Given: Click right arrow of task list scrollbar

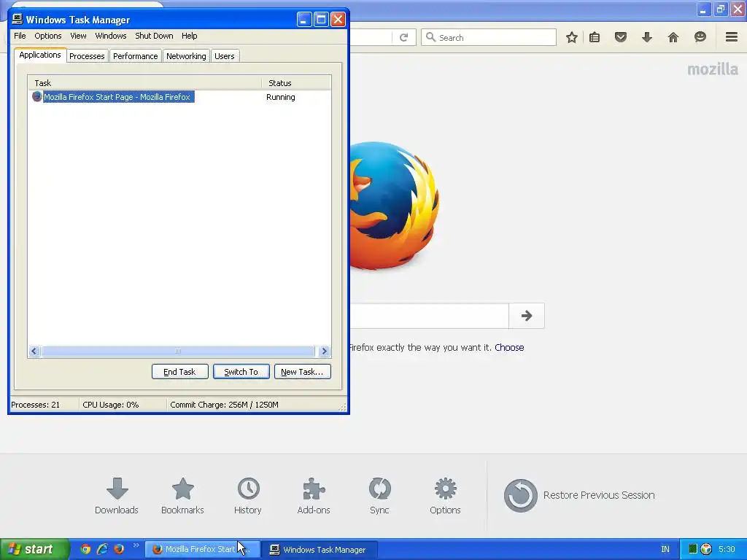Looking at the screenshot, I should (325, 351).
